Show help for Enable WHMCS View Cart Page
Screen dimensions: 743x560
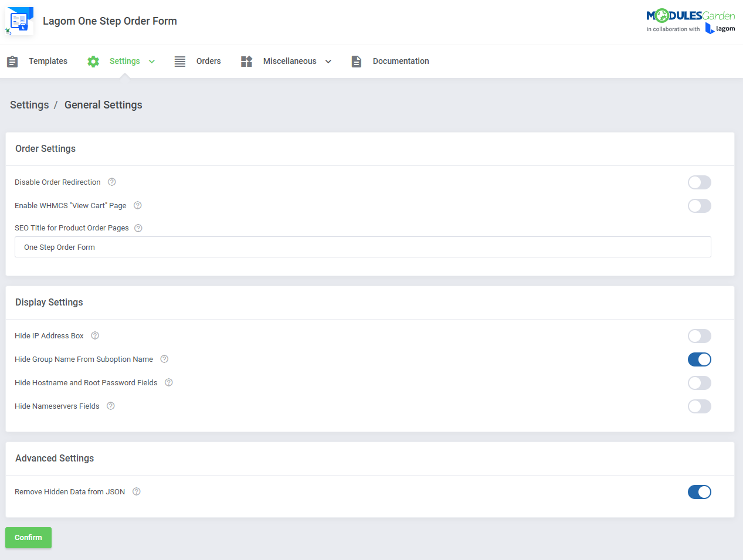pos(138,206)
